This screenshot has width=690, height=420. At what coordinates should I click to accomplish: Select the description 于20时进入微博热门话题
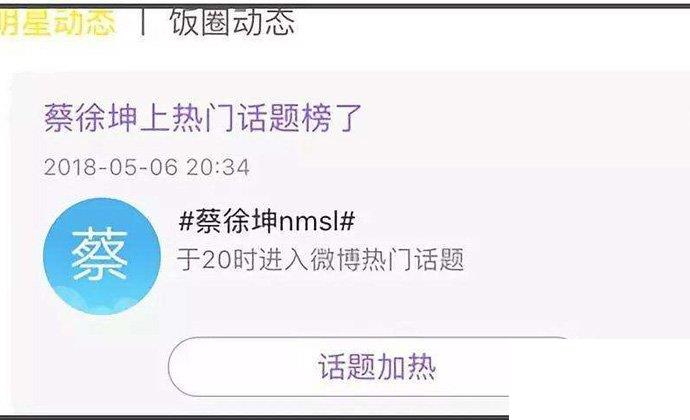pyautogui.click(x=320, y=259)
